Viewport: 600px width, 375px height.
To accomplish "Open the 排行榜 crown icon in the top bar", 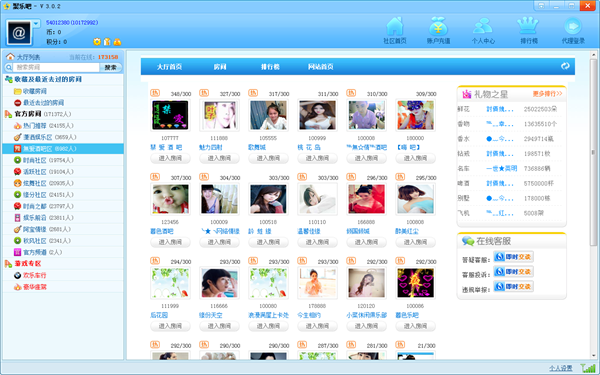I will click(x=528, y=27).
